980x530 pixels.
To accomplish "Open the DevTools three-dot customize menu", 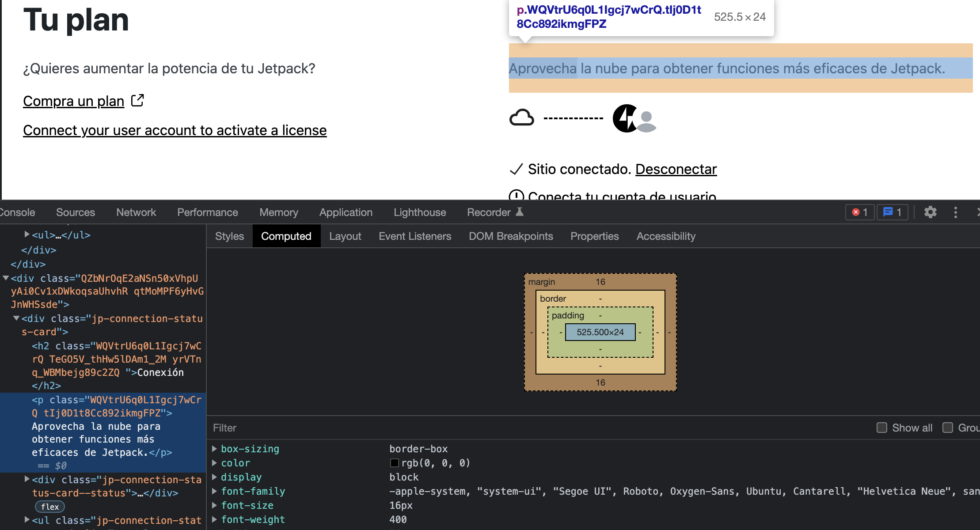I will point(955,212).
